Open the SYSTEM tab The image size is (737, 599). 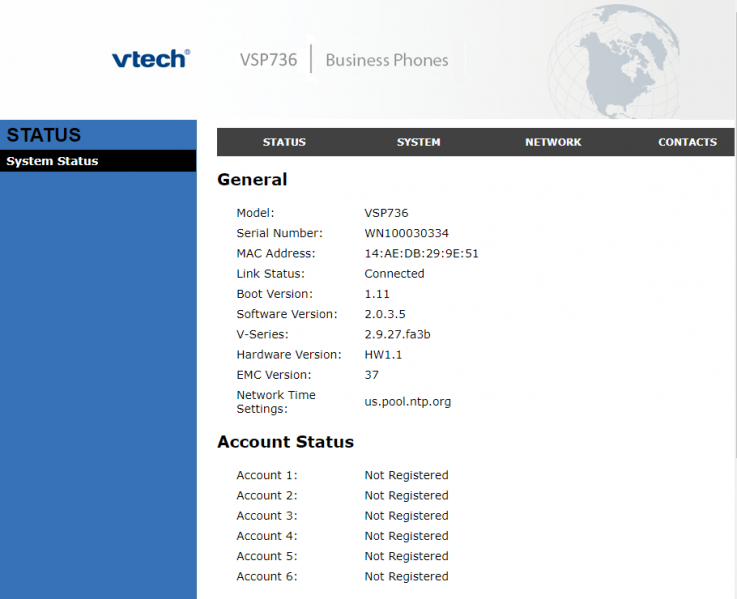[418, 142]
